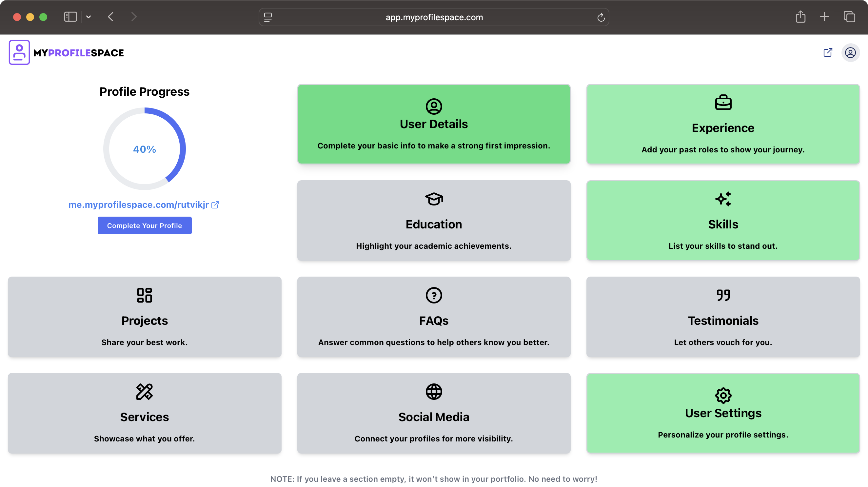The width and height of the screenshot is (868, 487).
Task: Click the Testimonials quote icon
Action: tap(723, 295)
